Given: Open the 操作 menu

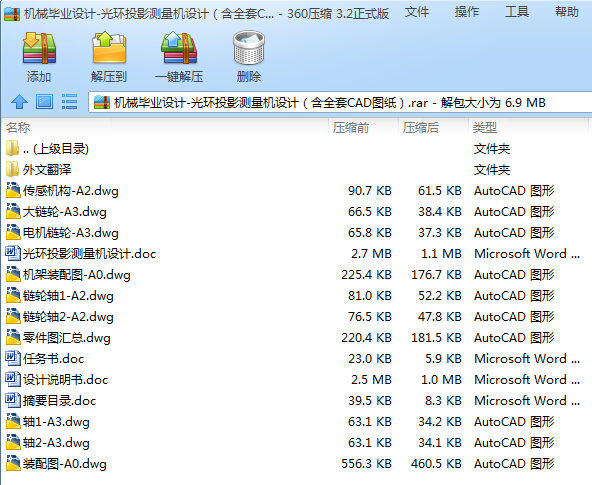Looking at the screenshot, I should click(x=467, y=12).
